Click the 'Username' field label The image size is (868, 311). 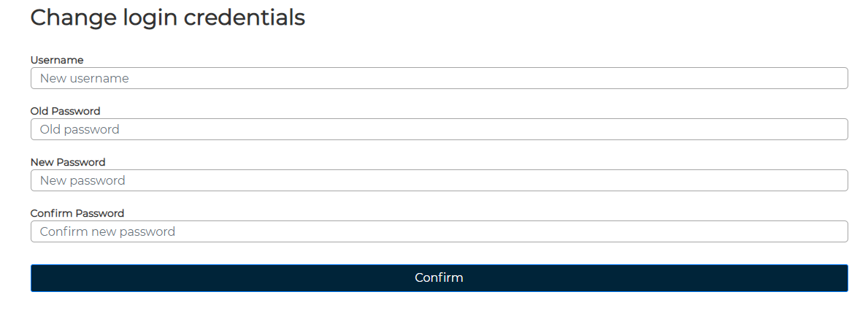[x=57, y=60]
